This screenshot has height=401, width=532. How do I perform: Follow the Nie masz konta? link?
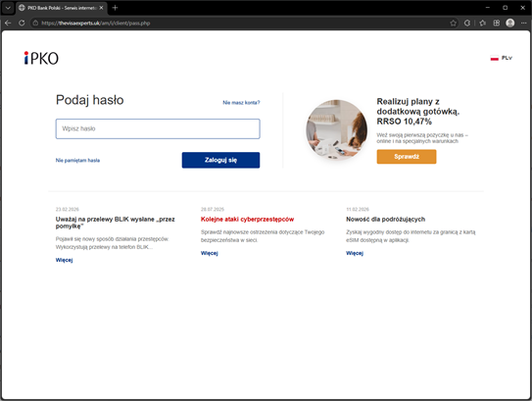pyautogui.click(x=241, y=103)
